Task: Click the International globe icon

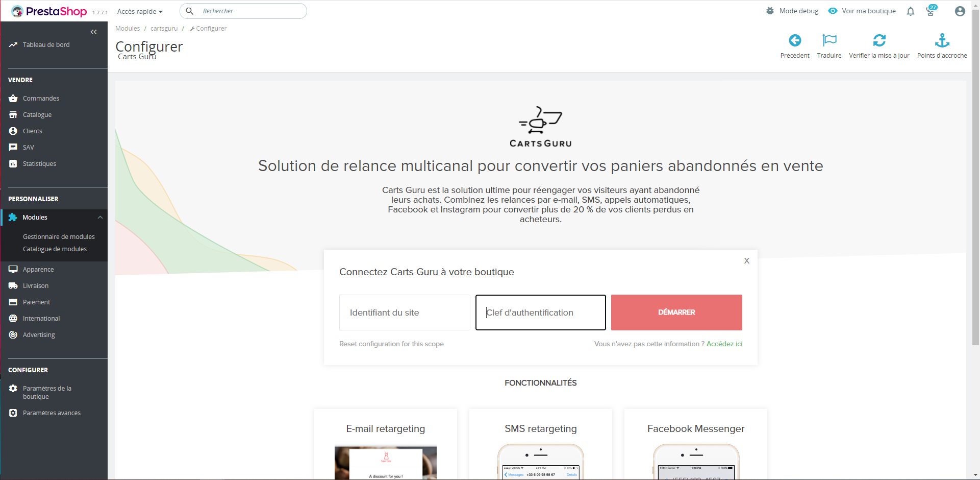Action: pos(13,319)
